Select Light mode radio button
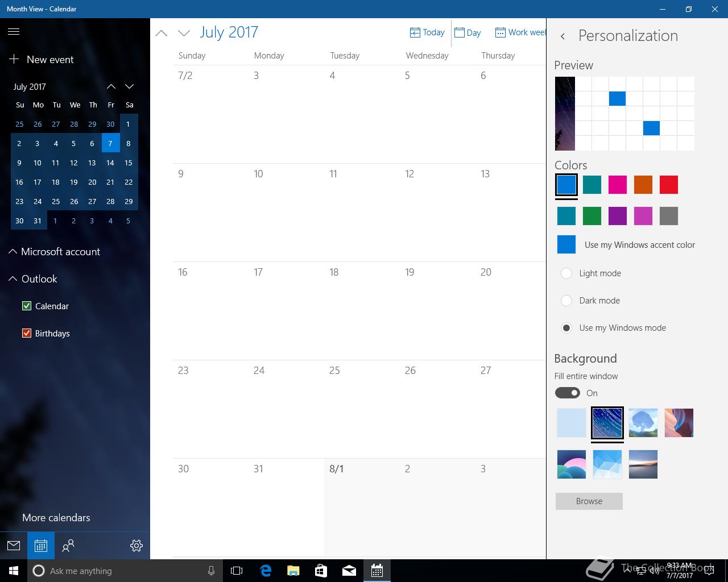 click(x=566, y=273)
